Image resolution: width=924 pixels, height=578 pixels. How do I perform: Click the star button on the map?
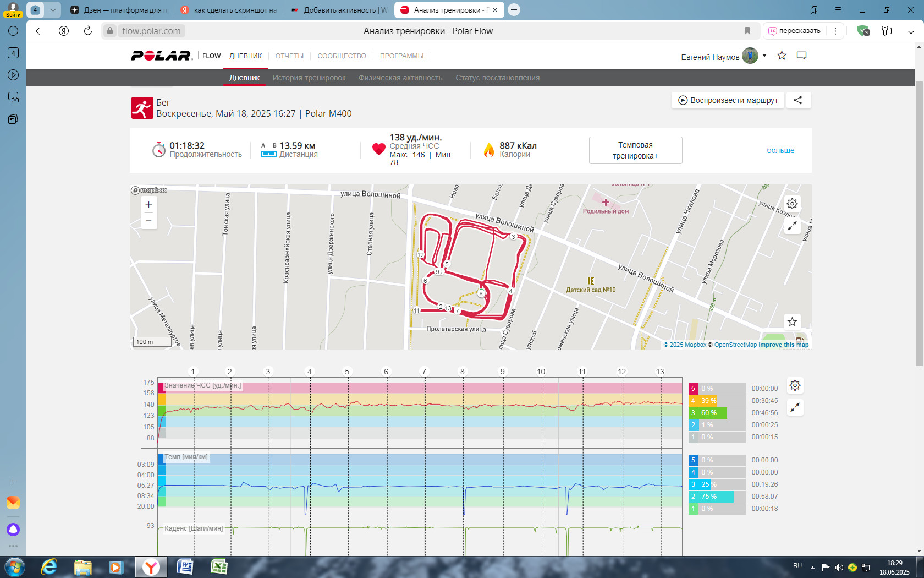coord(792,321)
